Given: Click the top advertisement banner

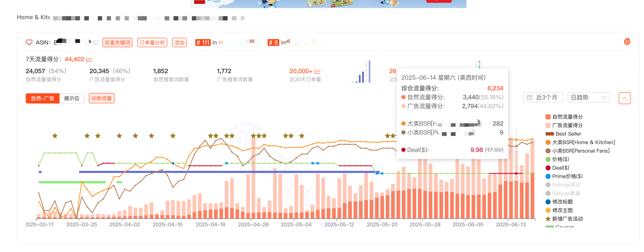Looking at the screenshot, I should (x=328, y=4).
